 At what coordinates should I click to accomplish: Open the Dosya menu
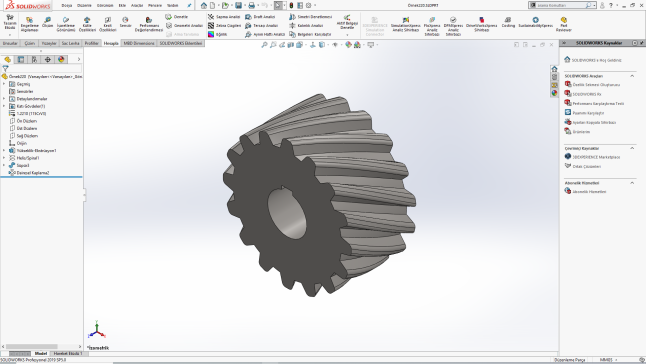click(67, 5)
